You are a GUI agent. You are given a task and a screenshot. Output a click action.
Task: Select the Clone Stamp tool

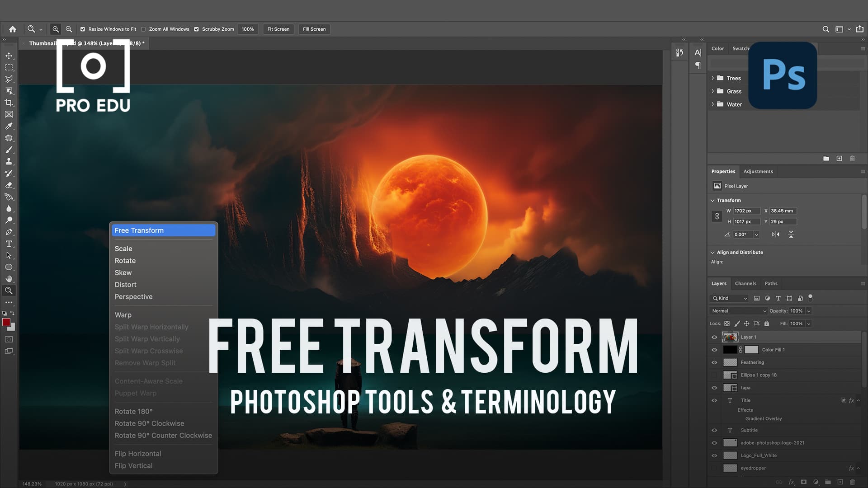(9, 161)
